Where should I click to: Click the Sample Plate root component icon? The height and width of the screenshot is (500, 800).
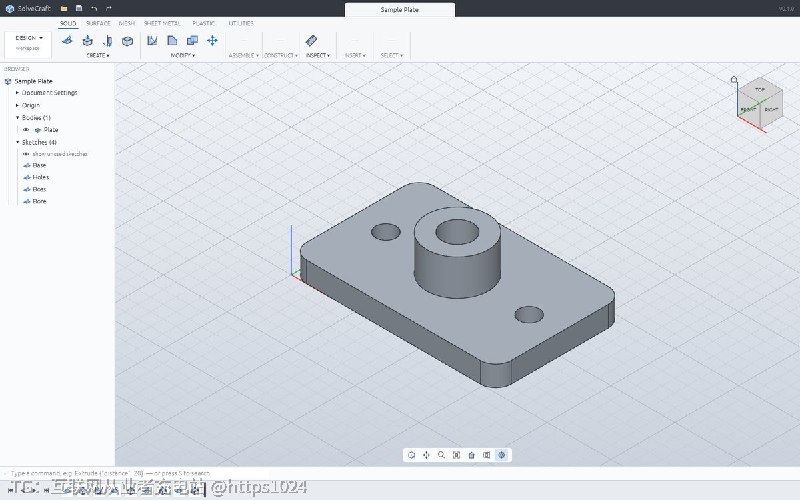coord(8,81)
